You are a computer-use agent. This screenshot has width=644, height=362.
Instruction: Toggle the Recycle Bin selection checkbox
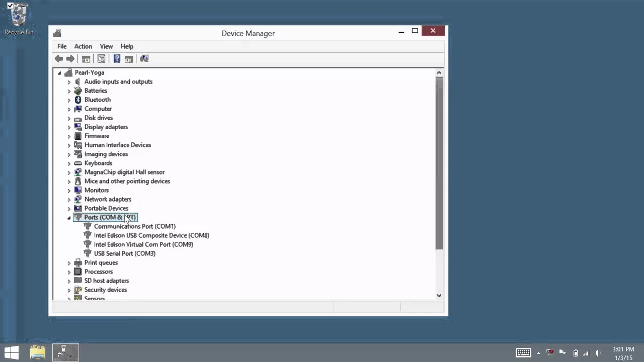click(10, 6)
